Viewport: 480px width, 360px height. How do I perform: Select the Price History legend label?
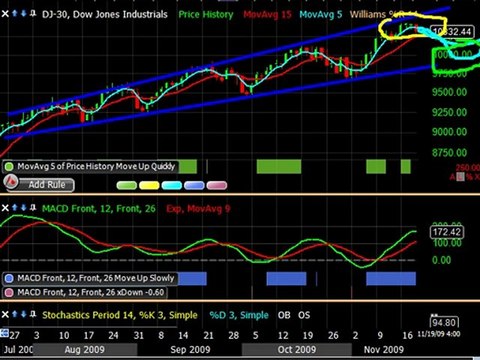(206, 14)
